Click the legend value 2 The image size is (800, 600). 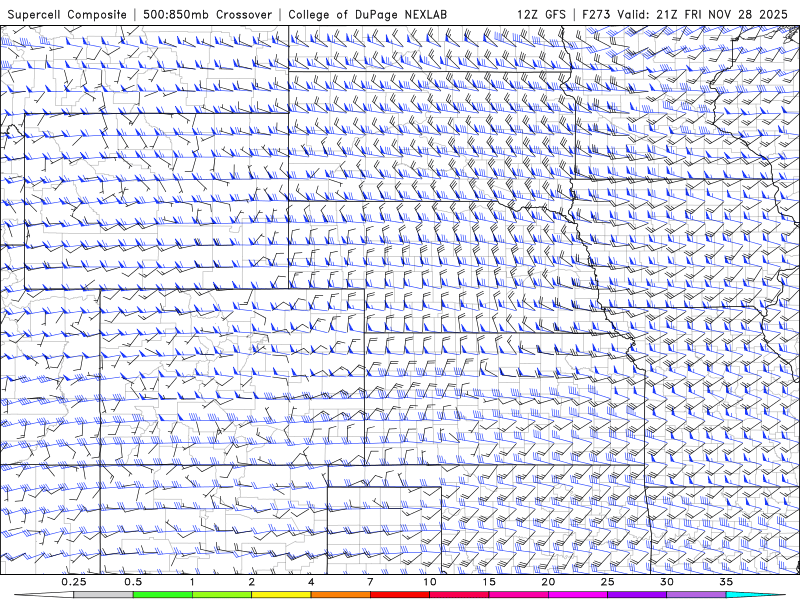click(252, 582)
